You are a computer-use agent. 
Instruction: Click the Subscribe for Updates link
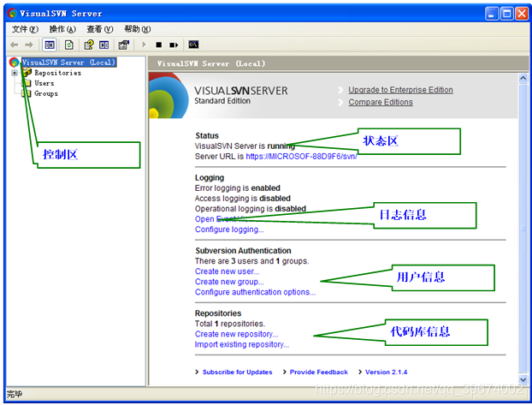click(237, 372)
